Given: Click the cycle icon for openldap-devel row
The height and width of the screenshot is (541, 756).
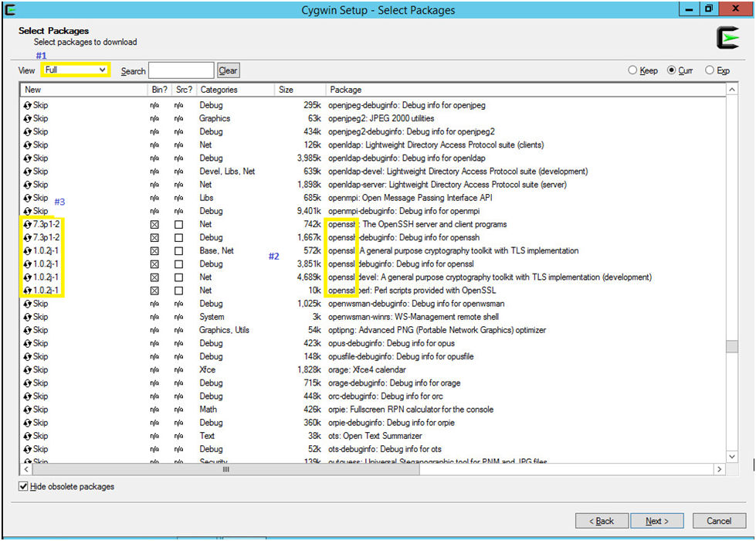Looking at the screenshot, I should [x=28, y=172].
